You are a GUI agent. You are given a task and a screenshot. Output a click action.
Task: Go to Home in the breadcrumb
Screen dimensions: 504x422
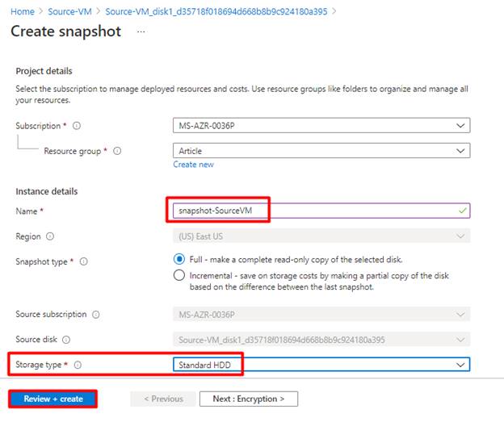[x=23, y=11]
